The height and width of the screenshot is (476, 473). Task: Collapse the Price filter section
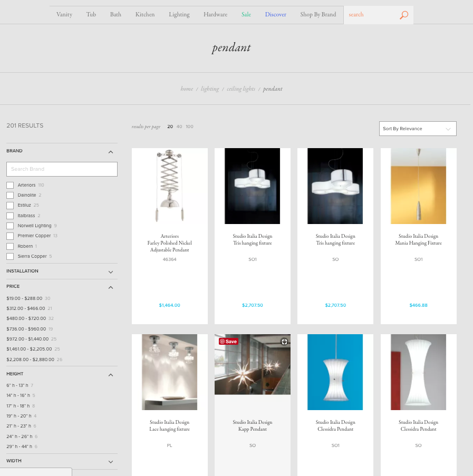point(111,287)
